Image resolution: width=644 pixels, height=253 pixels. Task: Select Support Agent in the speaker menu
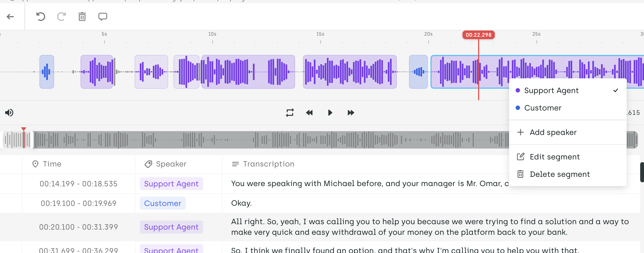(x=568, y=90)
